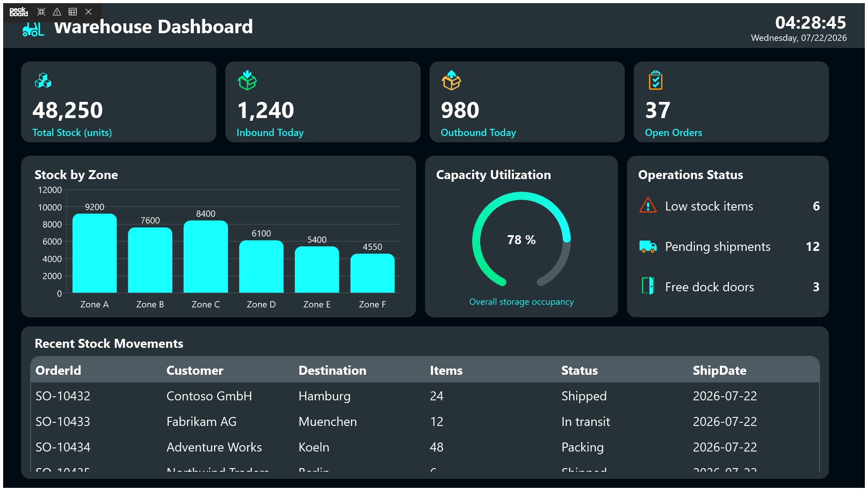
Task: Click the low stock count 6
Action: 816,206
